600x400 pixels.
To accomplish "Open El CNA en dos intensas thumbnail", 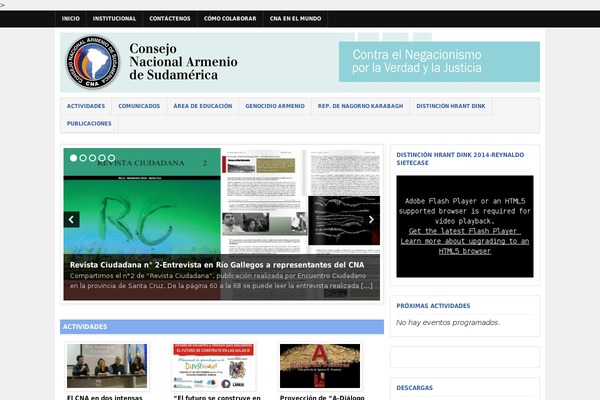I will (107, 366).
